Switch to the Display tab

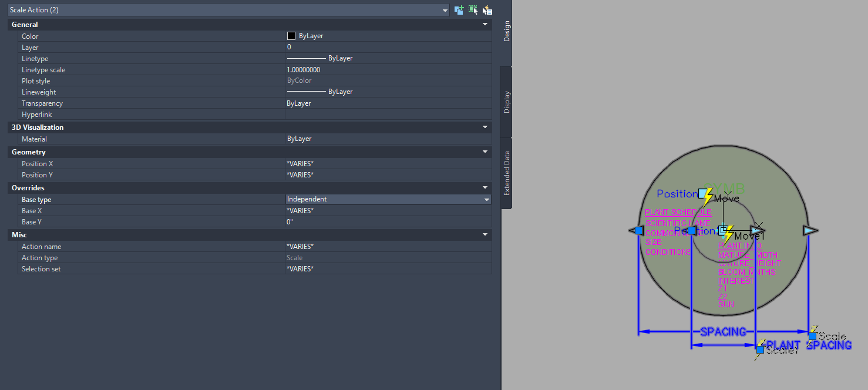coord(507,102)
